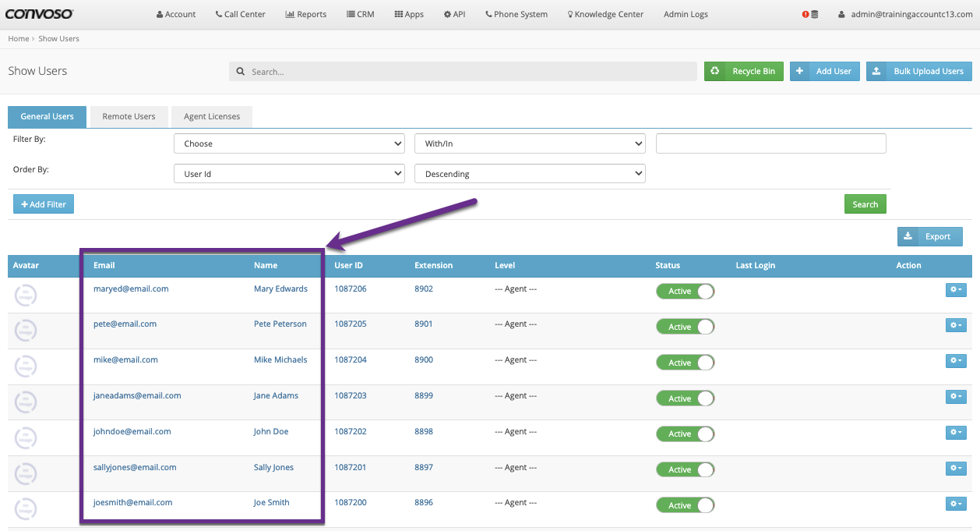Toggle Active status for Joe Smith
The image size is (980, 531).
(x=686, y=505)
